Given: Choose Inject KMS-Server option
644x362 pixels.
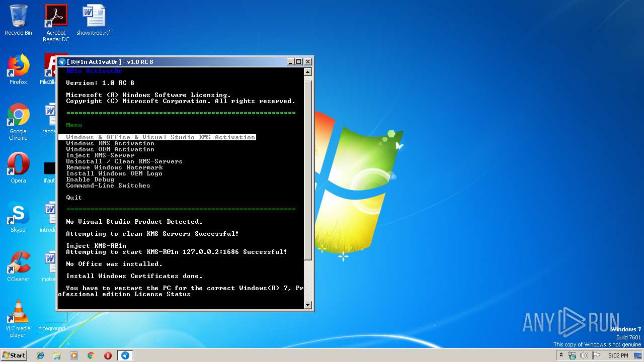Looking at the screenshot, I should [100, 155].
